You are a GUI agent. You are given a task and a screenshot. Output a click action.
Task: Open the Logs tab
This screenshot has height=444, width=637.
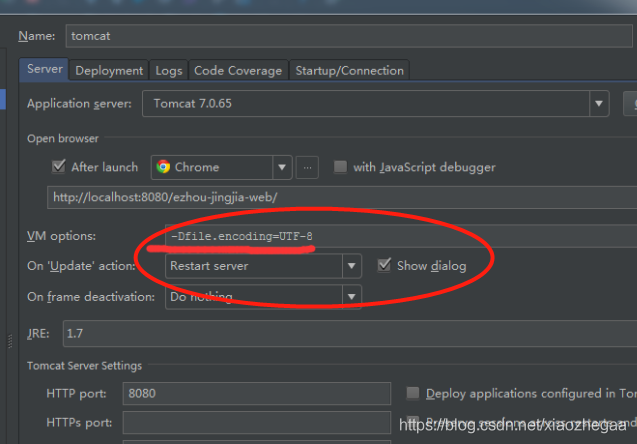point(169,71)
